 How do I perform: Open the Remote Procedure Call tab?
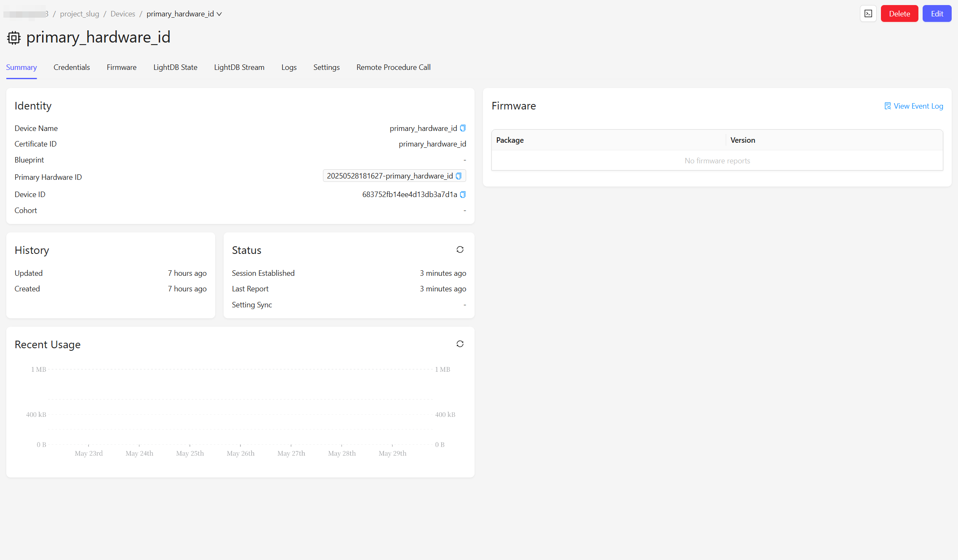393,67
